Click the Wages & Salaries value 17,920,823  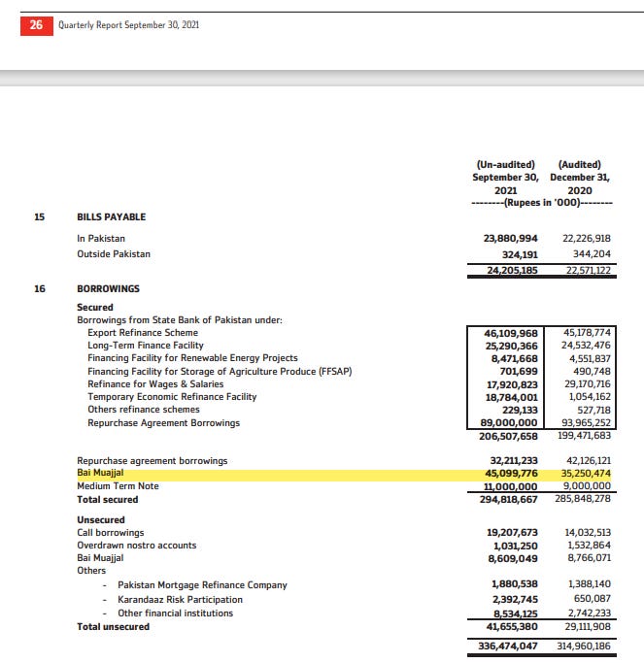point(512,384)
